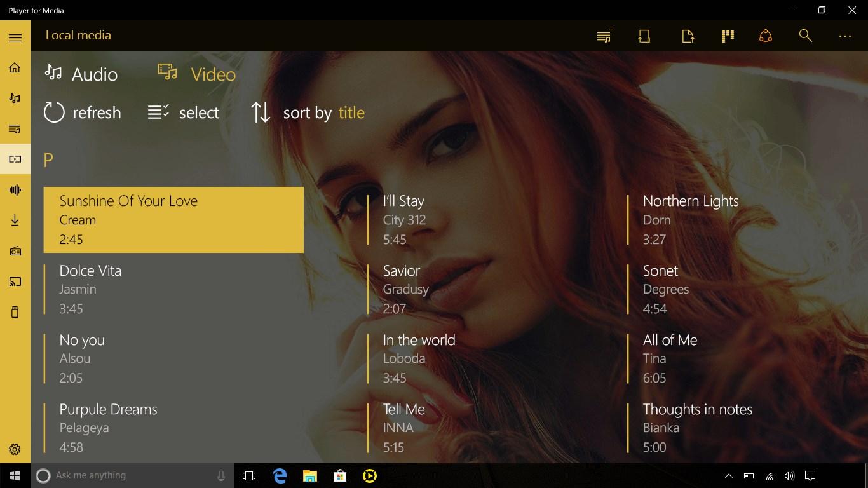Viewport: 868px width, 488px height.
Task: Play Sunshine Of Your Love by Cream
Action: (x=173, y=219)
